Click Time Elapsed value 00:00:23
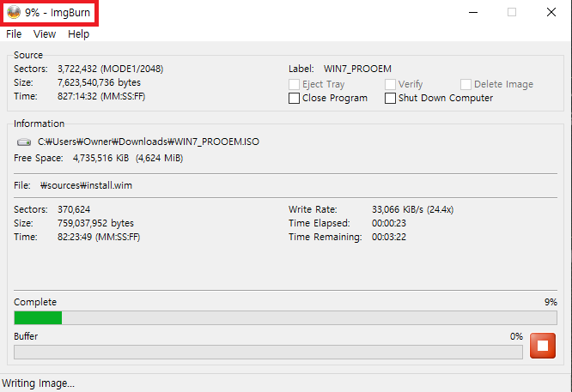572x392 pixels. pyautogui.click(x=389, y=223)
